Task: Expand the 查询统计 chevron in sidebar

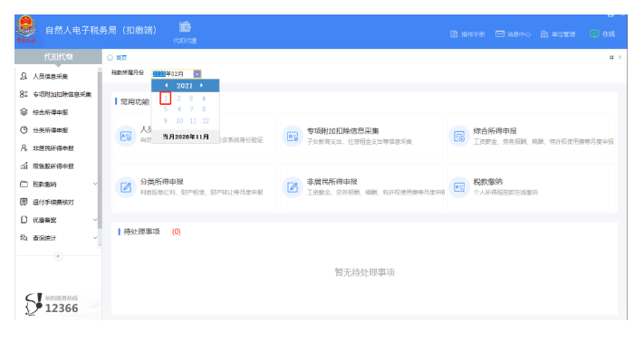Action: [95, 238]
